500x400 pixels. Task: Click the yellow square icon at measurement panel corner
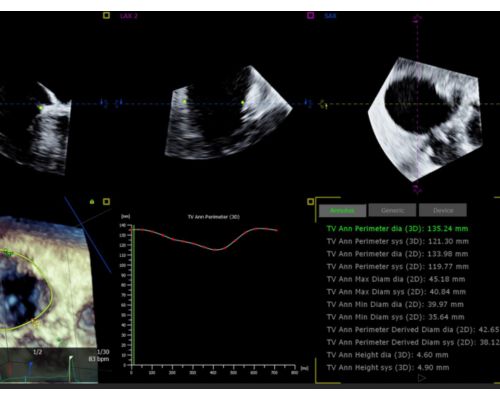pyautogui.click(x=310, y=202)
